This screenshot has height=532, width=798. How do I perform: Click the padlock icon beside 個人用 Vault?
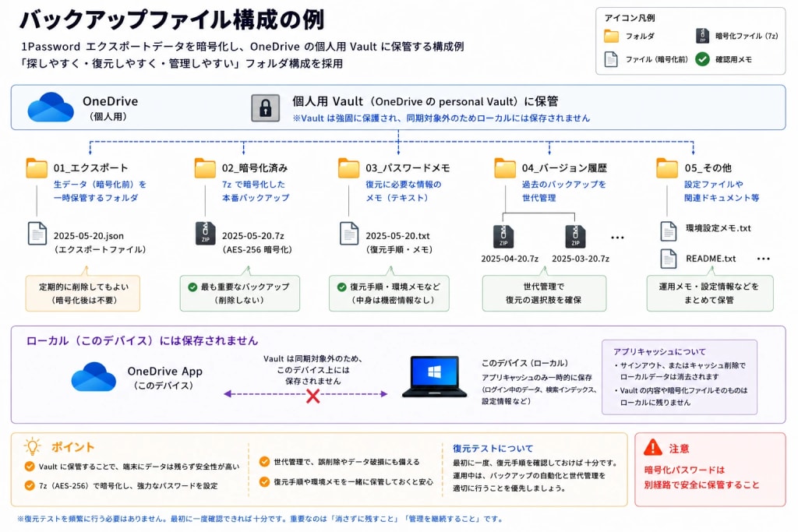(265, 107)
